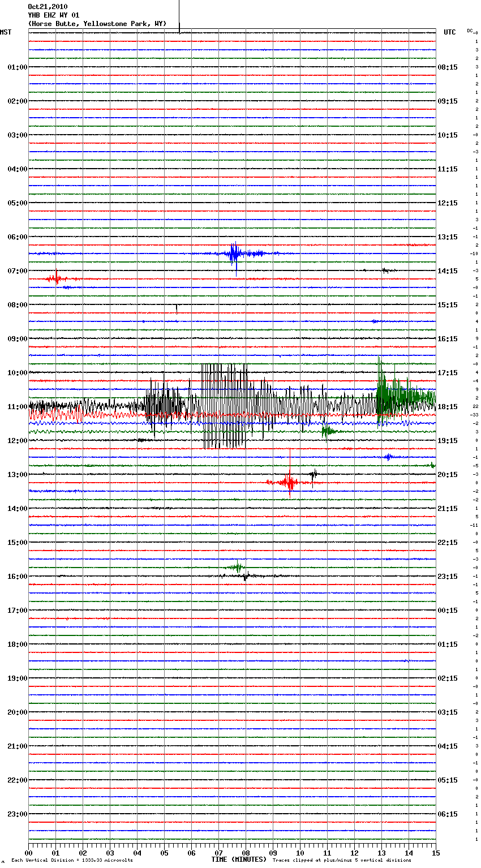Click the TIME (MINUTES) axis title
The image size is (481, 868).
click(239, 860)
